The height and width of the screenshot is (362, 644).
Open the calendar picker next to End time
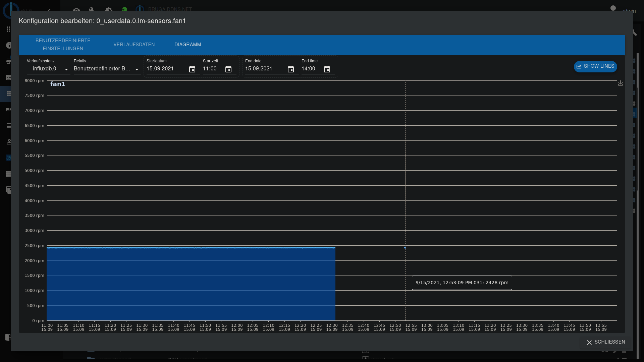click(x=327, y=69)
